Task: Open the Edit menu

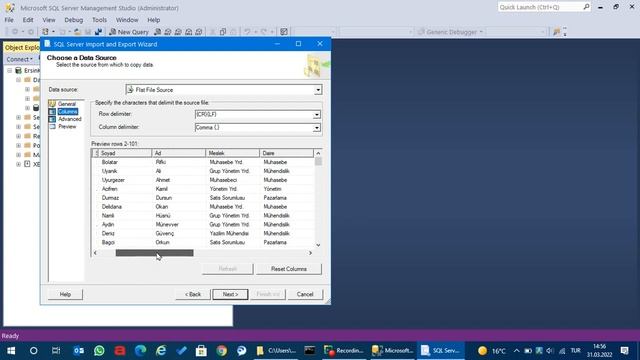Action: coord(28,20)
